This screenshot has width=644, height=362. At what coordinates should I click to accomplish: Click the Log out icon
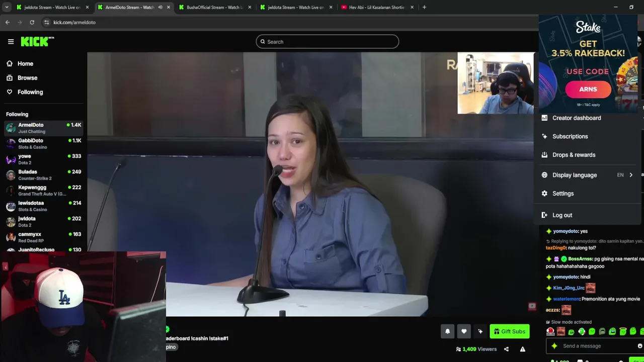544,215
